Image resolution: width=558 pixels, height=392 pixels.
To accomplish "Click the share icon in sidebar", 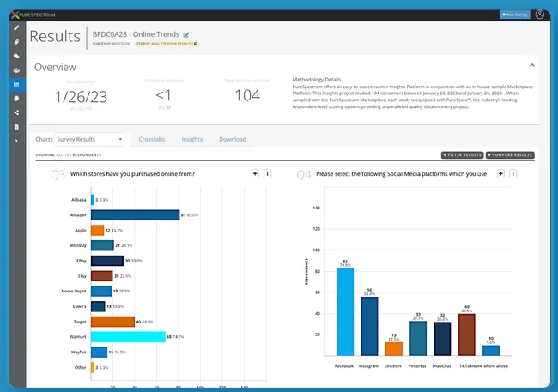I will [x=16, y=112].
